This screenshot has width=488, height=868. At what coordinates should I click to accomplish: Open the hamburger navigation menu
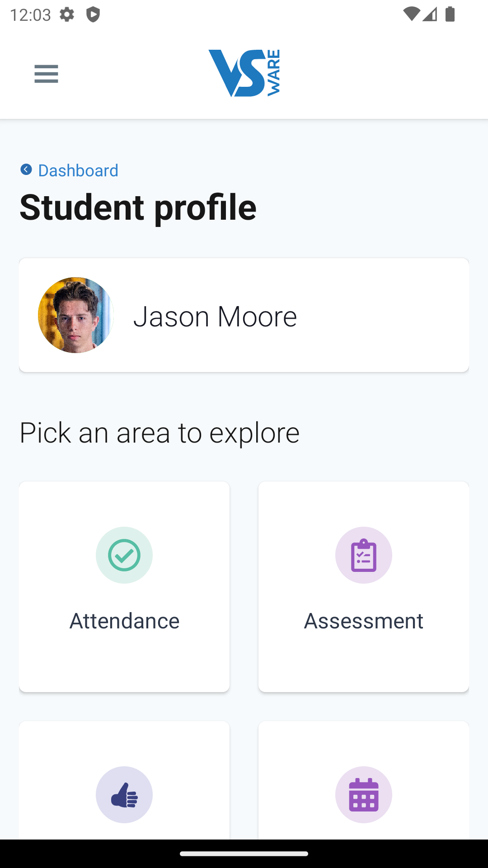click(46, 74)
